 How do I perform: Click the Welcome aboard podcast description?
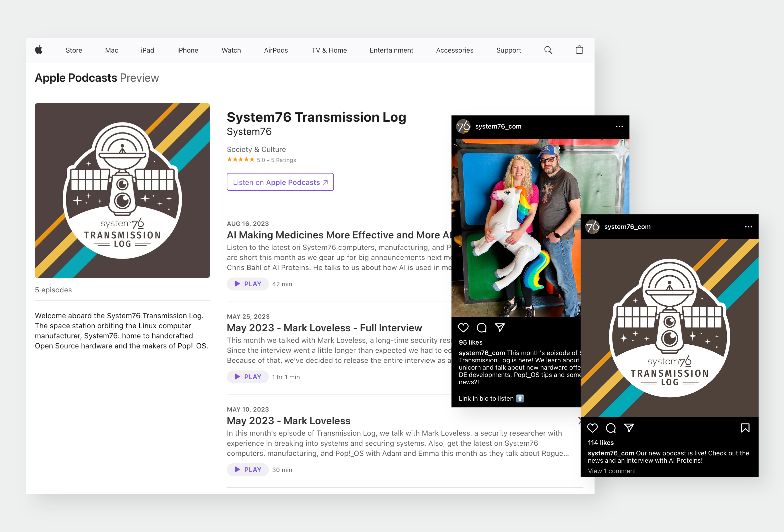(121, 331)
